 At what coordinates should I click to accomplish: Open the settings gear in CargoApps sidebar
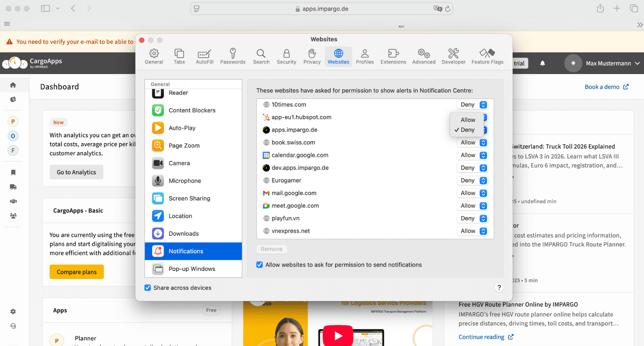click(x=13, y=311)
